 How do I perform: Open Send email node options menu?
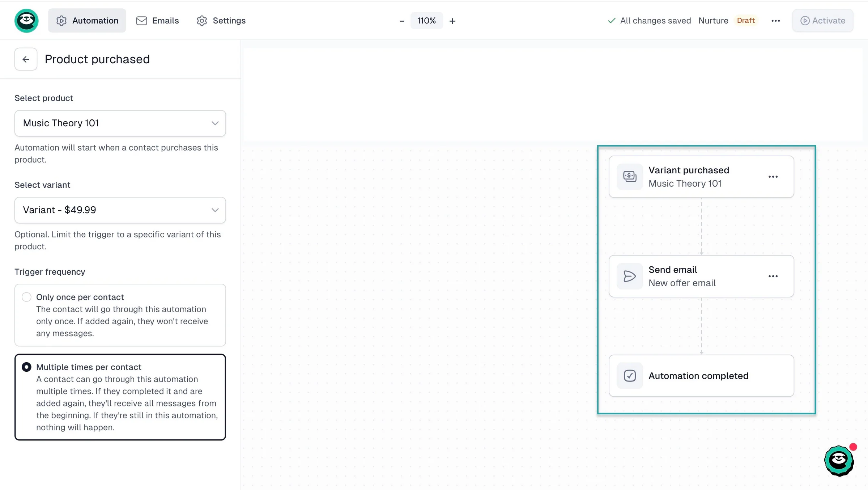(x=773, y=276)
